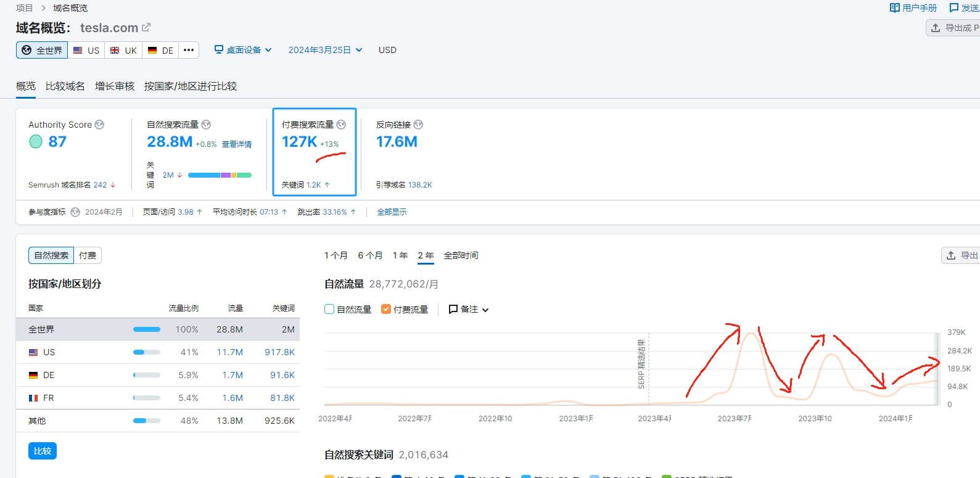Open the 2024年3月25日 date dropdown
This screenshot has height=478, width=980.
point(325,50)
